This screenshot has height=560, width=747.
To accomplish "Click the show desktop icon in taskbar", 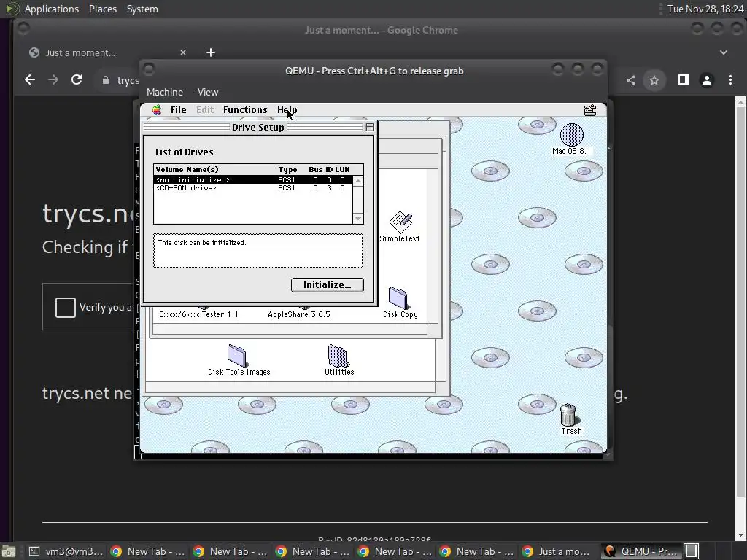I will [x=9, y=551].
